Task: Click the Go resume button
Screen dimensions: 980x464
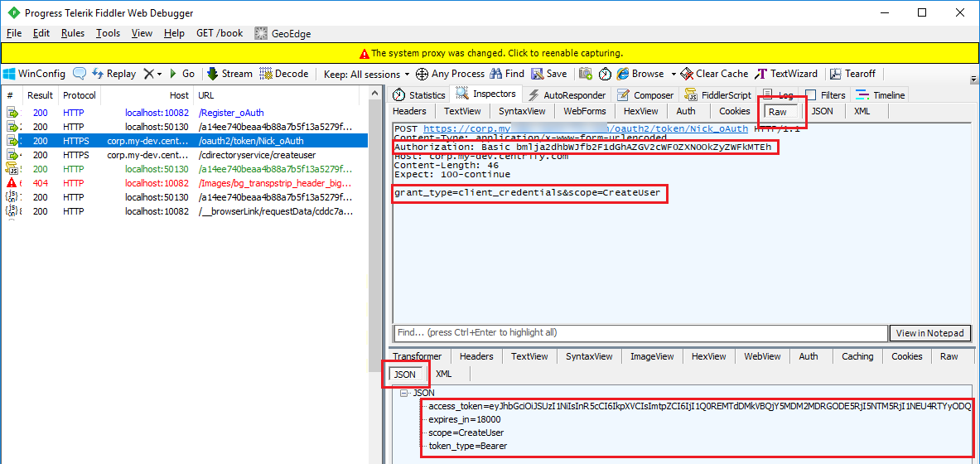Action: [182, 74]
